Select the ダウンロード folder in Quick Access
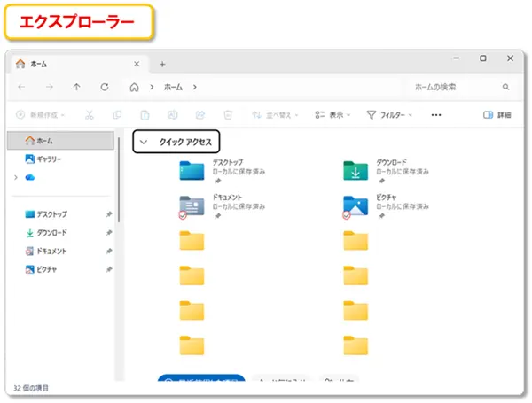This screenshot has width=532, height=403. click(386, 171)
